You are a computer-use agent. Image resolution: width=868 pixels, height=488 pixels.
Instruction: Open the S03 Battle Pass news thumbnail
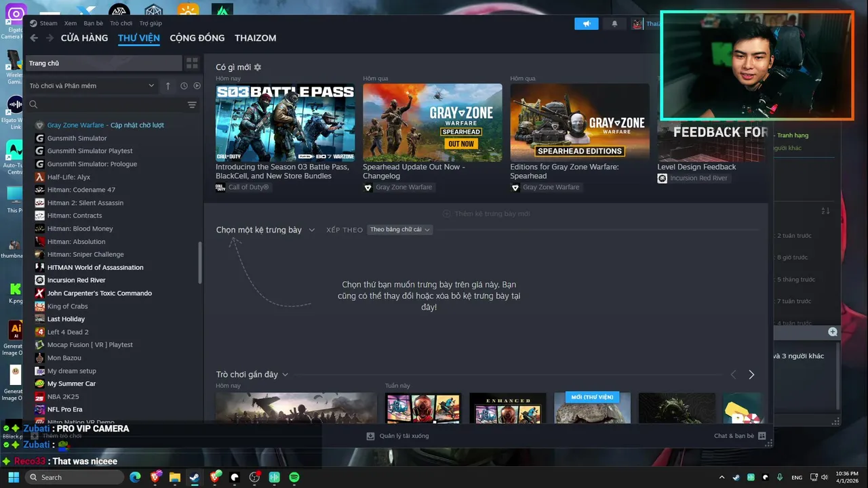tap(285, 123)
